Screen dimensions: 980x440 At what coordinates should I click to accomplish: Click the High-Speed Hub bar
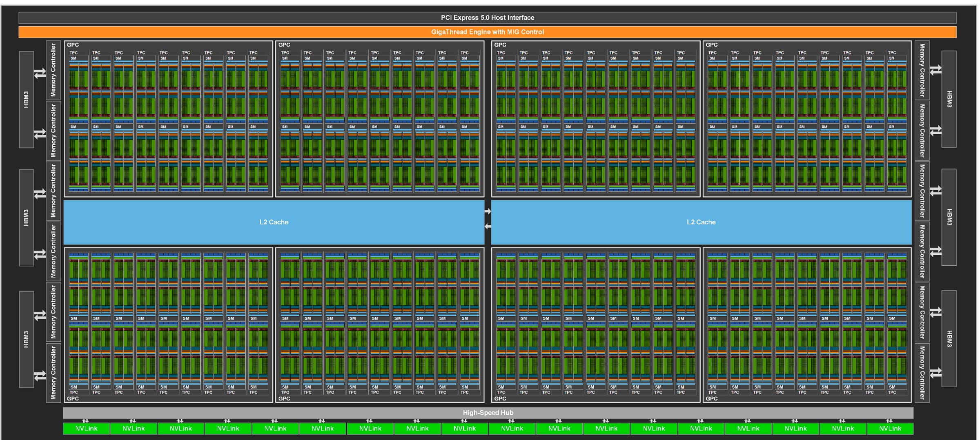coord(488,413)
